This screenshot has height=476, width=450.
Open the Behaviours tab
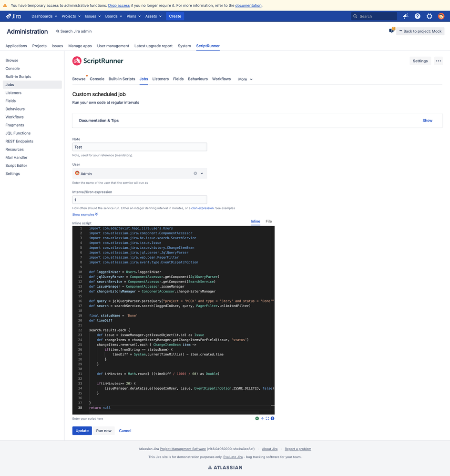coord(198,79)
